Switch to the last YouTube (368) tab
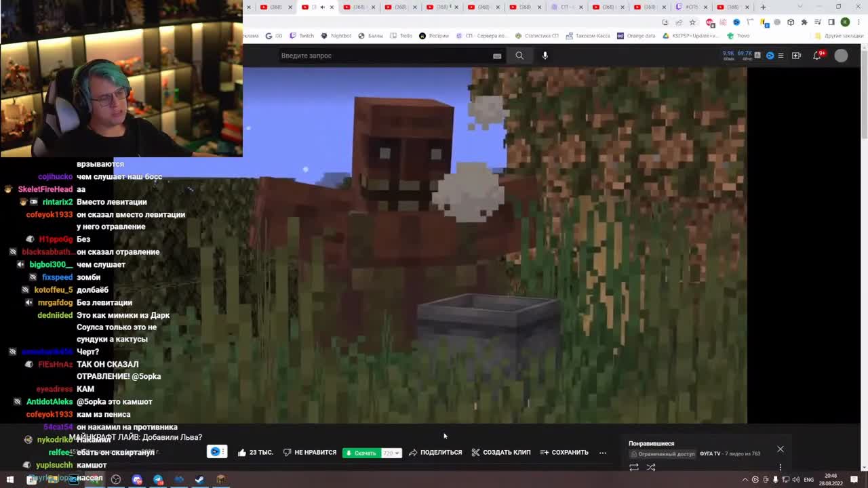This screenshot has width=868, height=488. [733, 7]
